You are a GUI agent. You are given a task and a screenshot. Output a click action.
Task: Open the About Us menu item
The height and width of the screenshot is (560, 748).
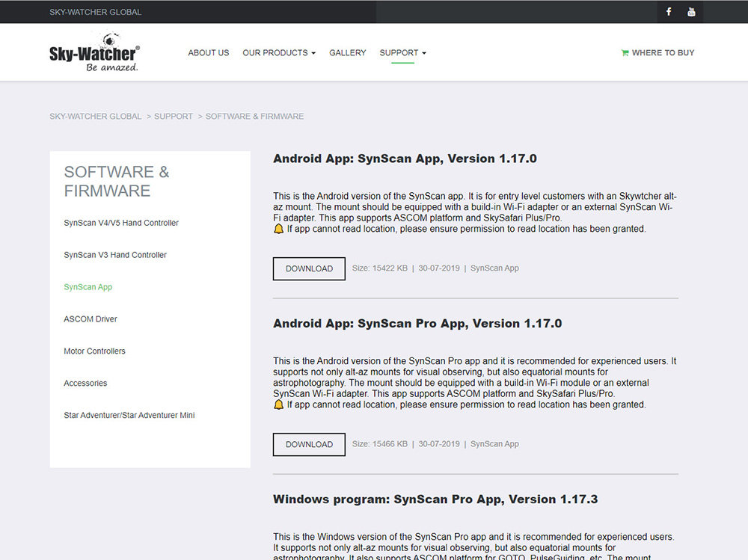209,53
